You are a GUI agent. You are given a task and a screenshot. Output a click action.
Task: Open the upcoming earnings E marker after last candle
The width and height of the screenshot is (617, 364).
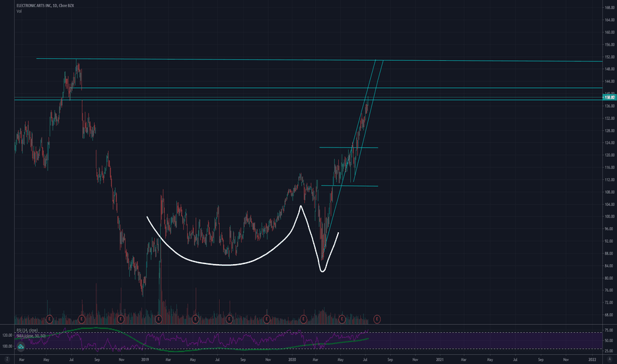(377, 319)
